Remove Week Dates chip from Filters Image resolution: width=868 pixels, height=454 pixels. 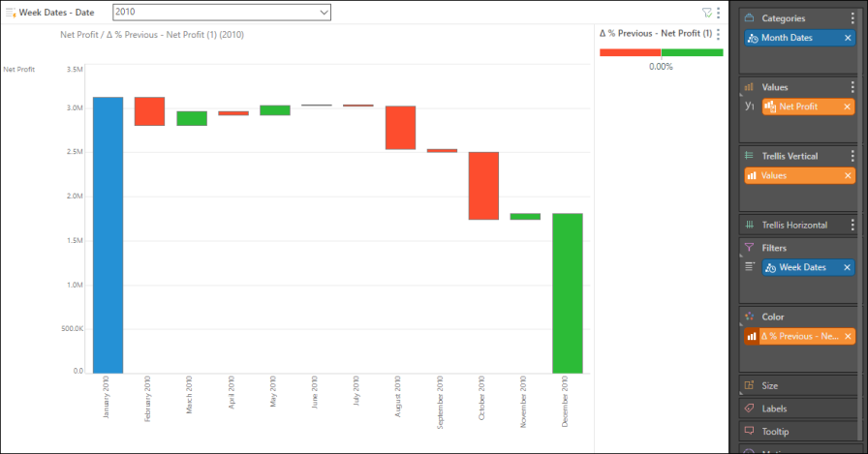point(848,267)
